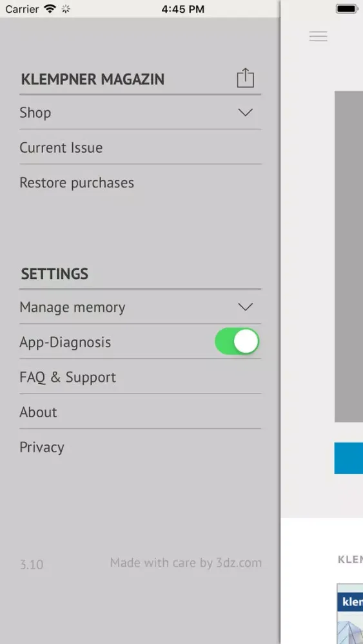Open Manage memory settings
363x644 pixels.
(x=140, y=307)
